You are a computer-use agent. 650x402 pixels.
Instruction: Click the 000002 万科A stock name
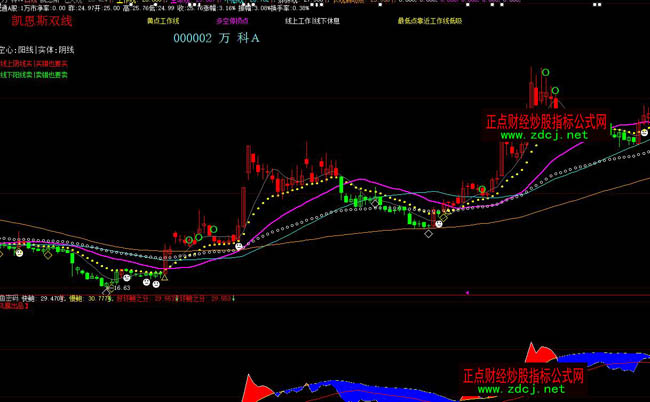tap(216, 38)
